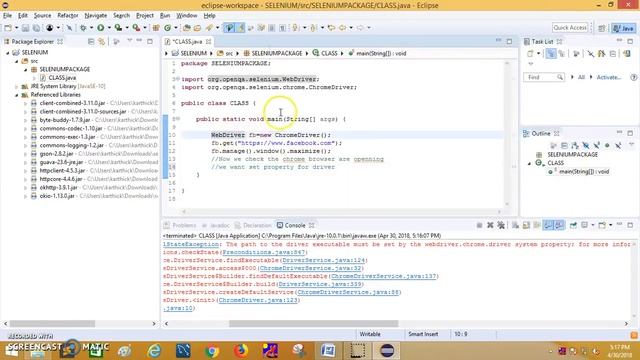The width and height of the screenshot is (640, 360).
Task: Click the Coverage run icon in toolbar
Action: click(x=118, y=28)
